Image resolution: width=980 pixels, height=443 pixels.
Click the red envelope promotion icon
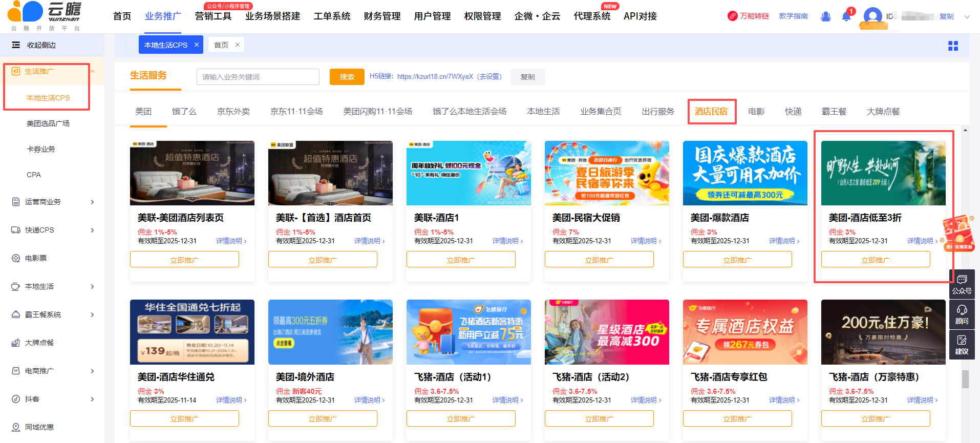[x=958, y=233]
